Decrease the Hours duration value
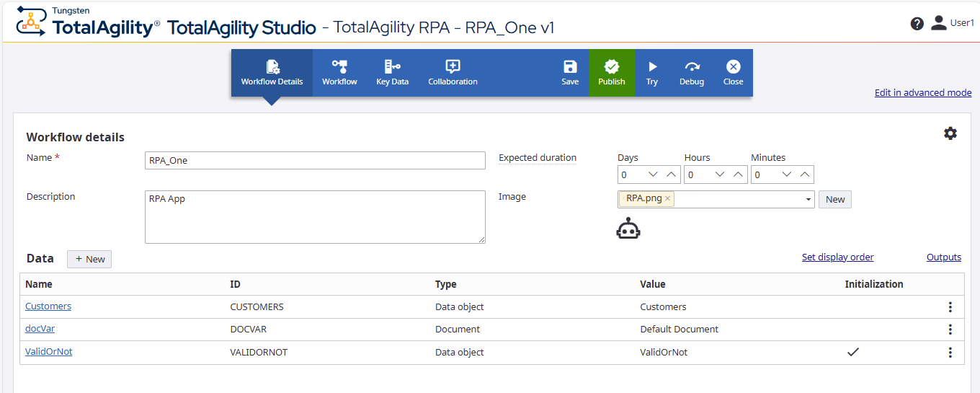Screen dimensions: 980x393 [719, 175]
